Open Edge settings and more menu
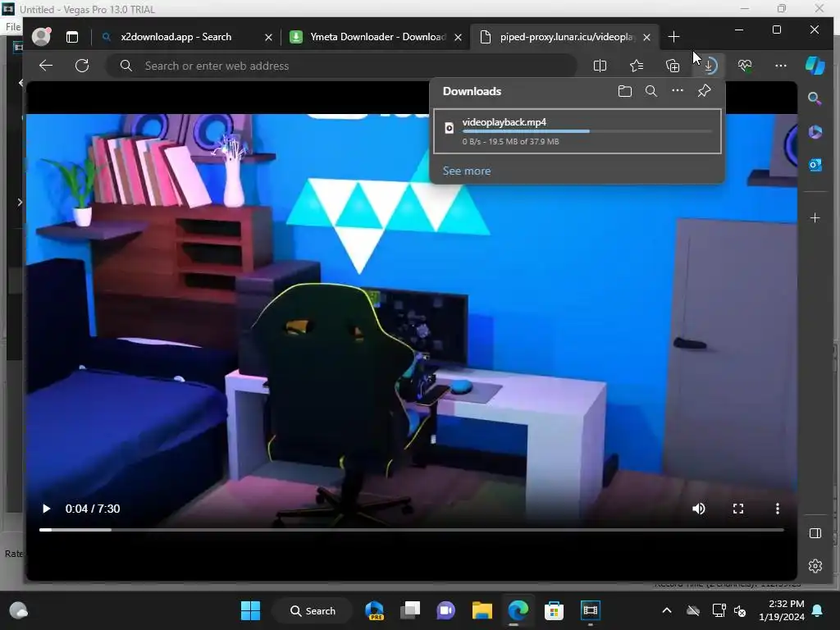The width and height of the screenshot is (840, 630). coord(781,66)
